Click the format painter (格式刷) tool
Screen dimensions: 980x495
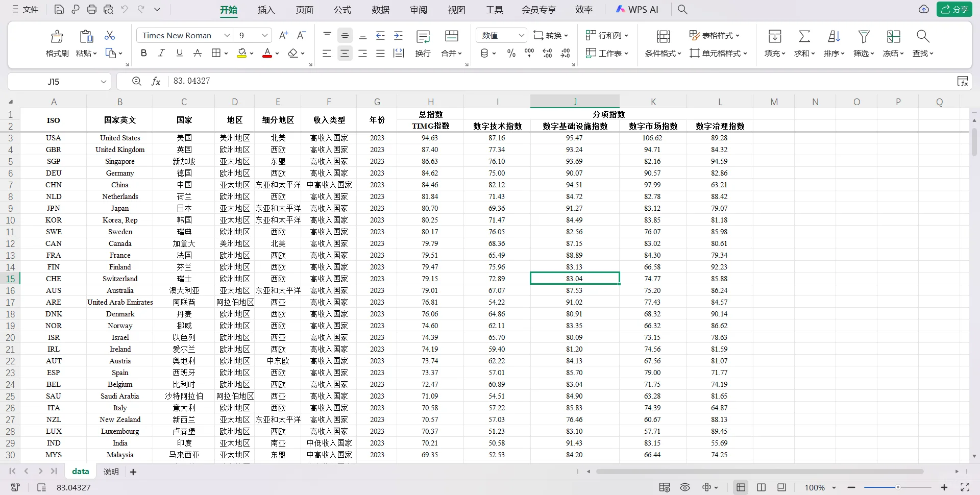57,43
